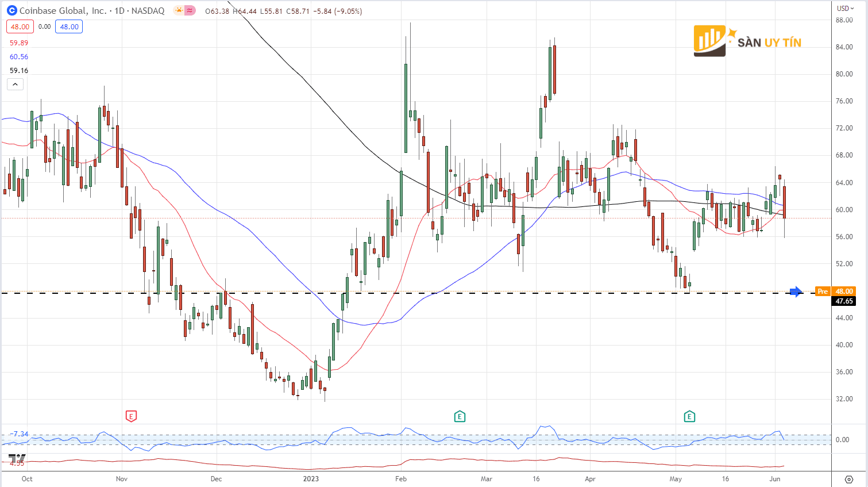The width and height of the screenshot is (868, 487).
Task: Click the -7.34 oscillator value
Action: pos(19,434)
